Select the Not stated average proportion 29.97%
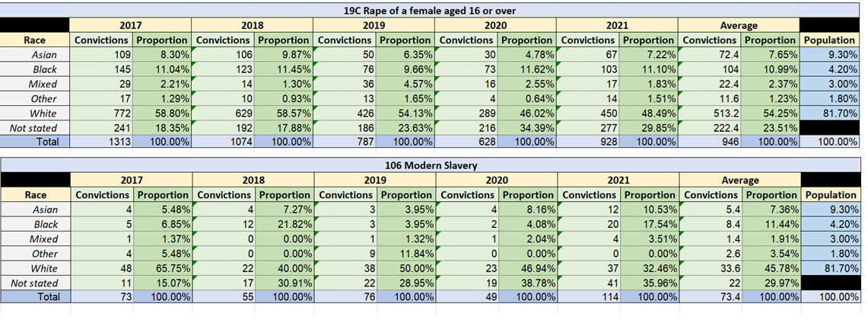 click(771, 283)
